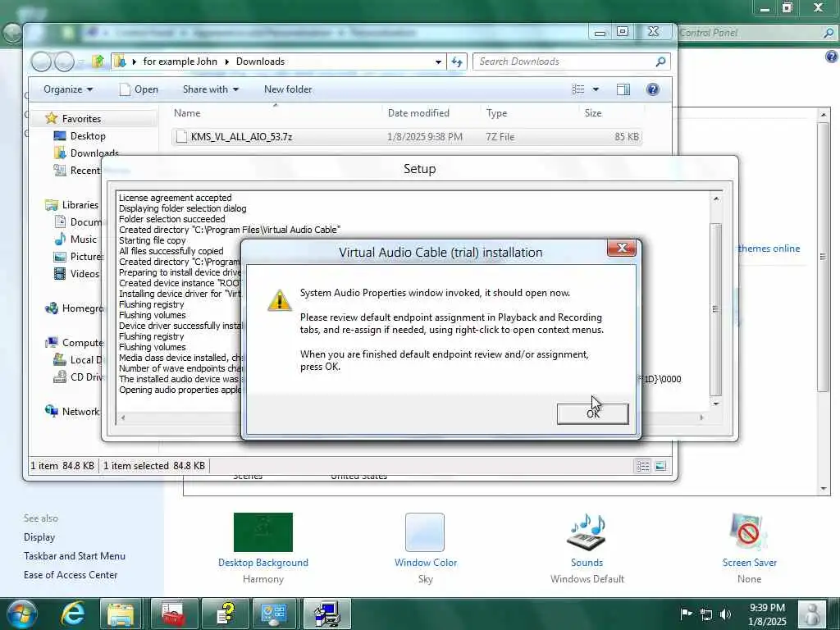Screen dimensions: 840x630
Task: Select Libraries in the navigation pane
Action: tap(80, 204)
